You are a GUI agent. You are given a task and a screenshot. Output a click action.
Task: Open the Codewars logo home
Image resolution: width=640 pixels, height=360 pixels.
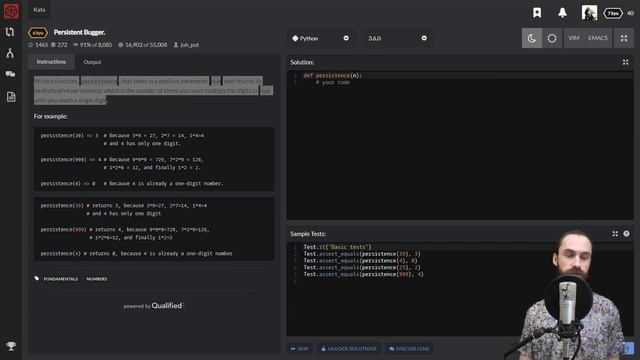11,11
